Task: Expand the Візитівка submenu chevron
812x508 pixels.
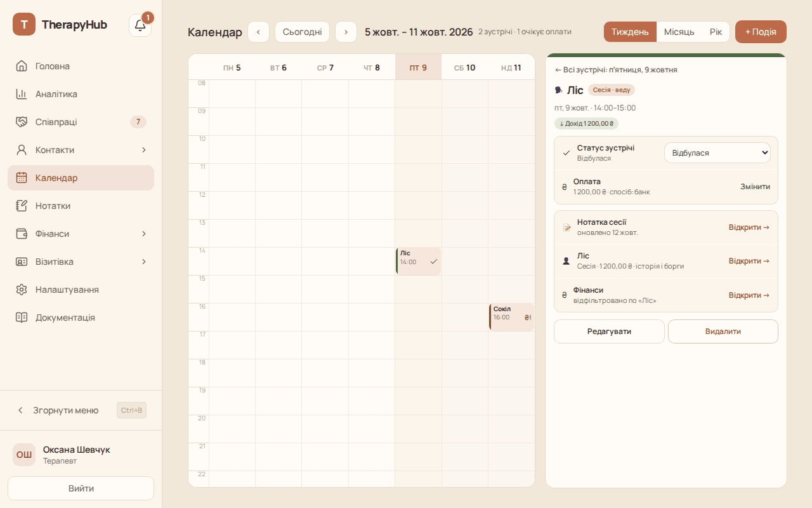Action: point(144,262)
